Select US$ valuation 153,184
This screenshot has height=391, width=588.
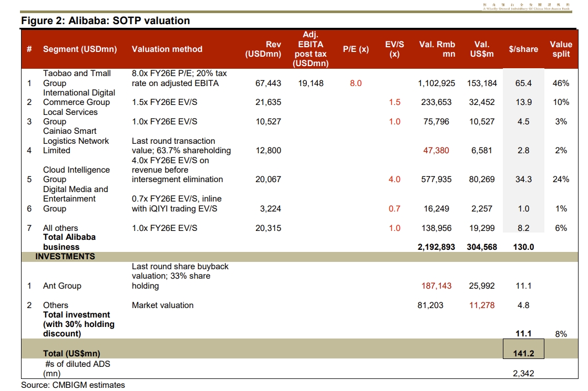tap(482, 83)
